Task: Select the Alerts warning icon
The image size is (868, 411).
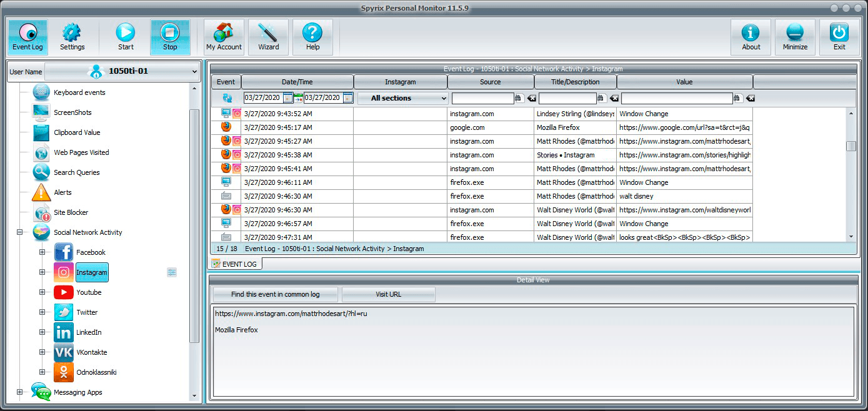Action: (x=41, y=192)
